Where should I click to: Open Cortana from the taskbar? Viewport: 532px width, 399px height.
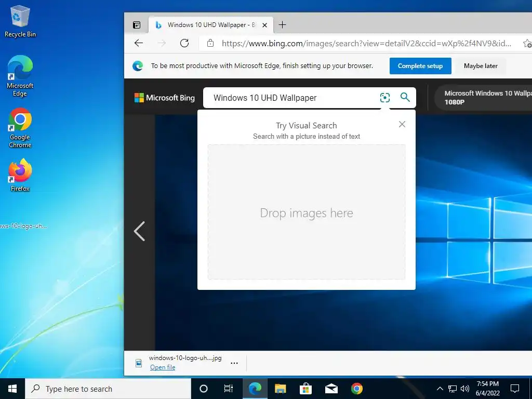click(x=204, y=389)
